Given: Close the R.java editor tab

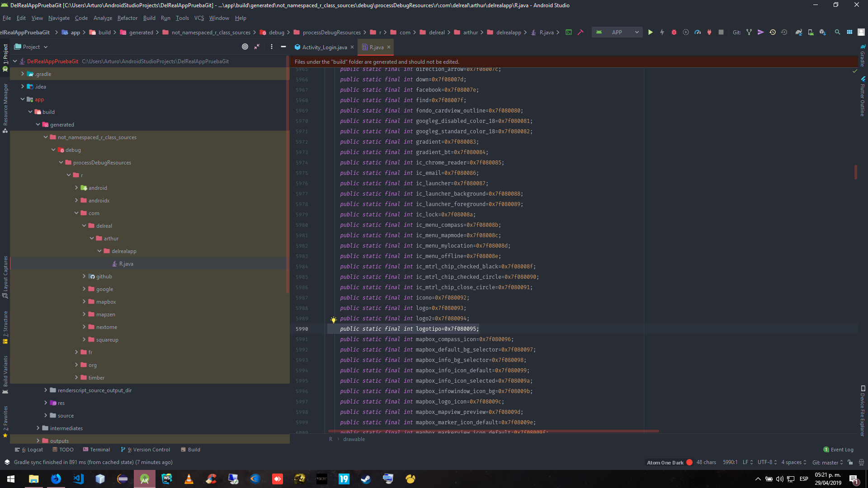Looking at the screenshot, I should 388,47.
